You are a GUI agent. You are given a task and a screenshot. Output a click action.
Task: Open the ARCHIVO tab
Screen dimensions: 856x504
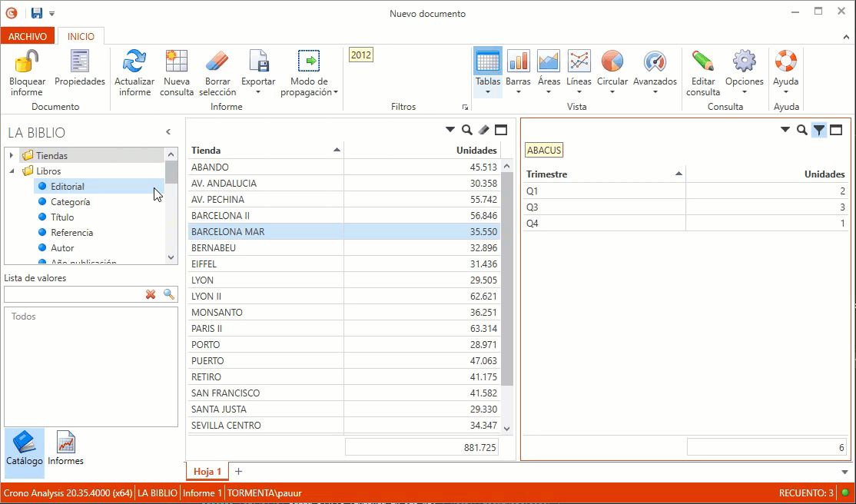pos(28,36)
